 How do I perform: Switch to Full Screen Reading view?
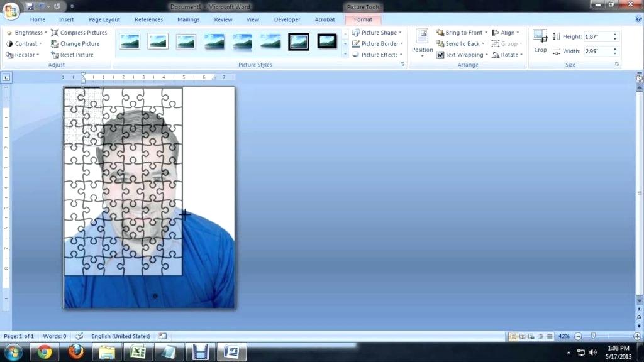pyautogui.click(x=523, y=336)
